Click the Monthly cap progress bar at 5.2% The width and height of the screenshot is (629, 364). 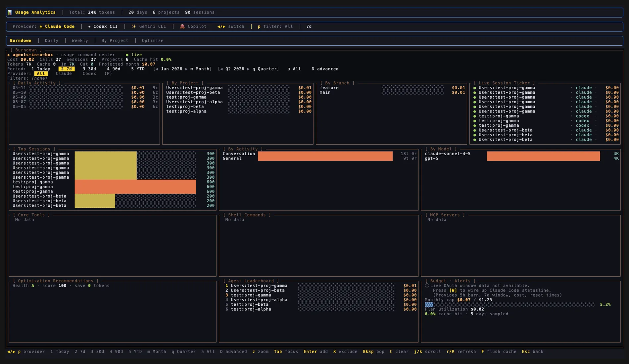509,304
